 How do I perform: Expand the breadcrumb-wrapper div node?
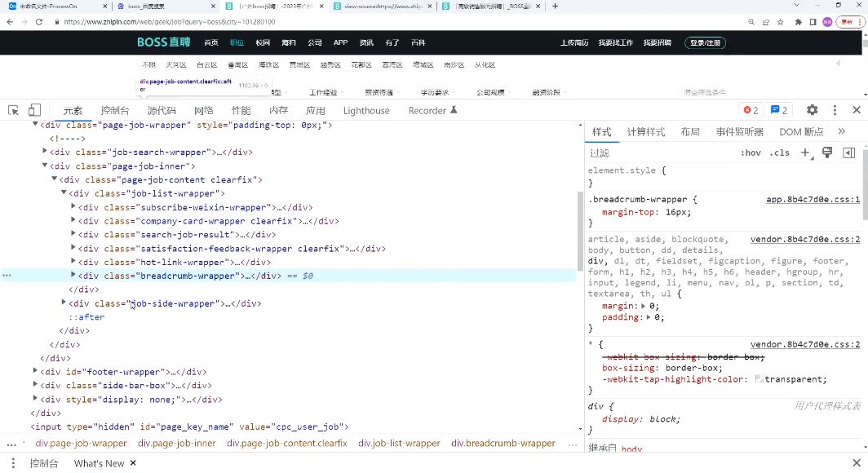click(74, 275)
